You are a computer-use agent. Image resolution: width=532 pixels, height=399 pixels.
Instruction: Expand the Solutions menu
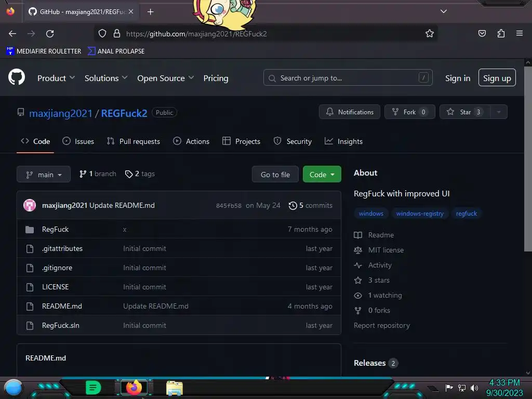(106, 78)
